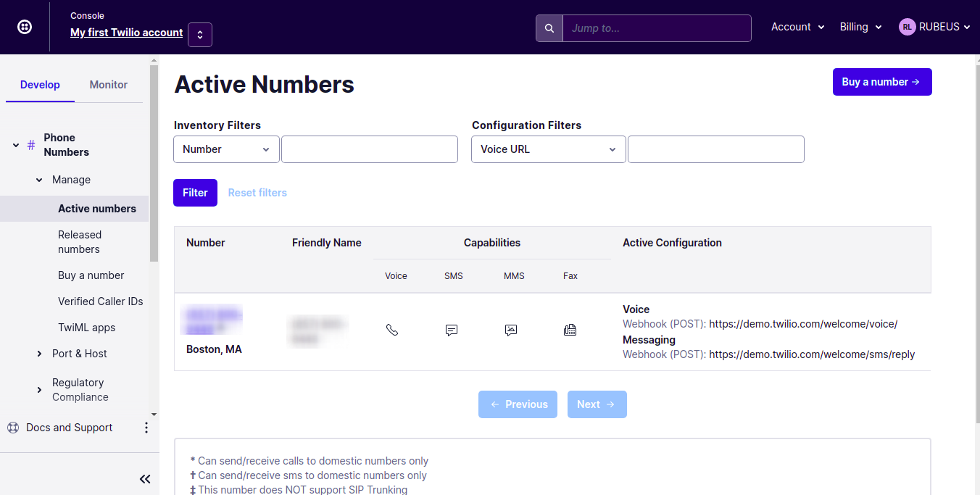Screen dimensions: 980x495
Task: Click the SMS capability message icon
Action: pyautogui.click(x=452, y=330)
